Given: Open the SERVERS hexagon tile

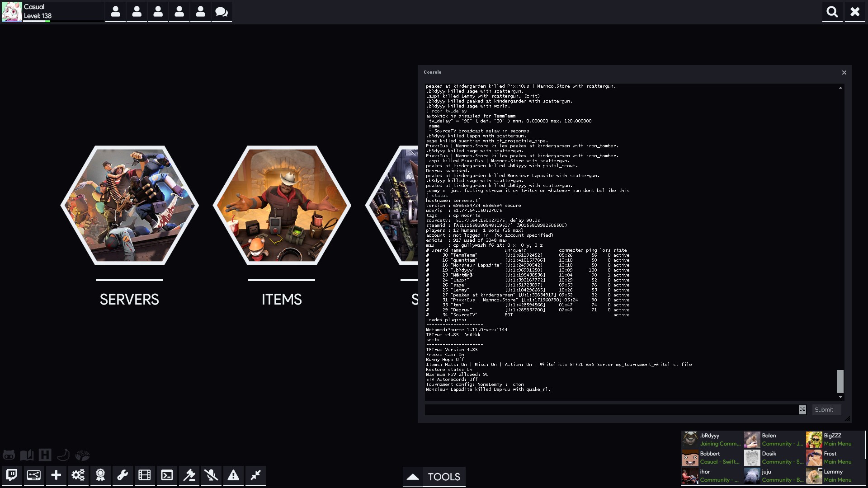Looking at the screenshot, I should pos(129,205).
